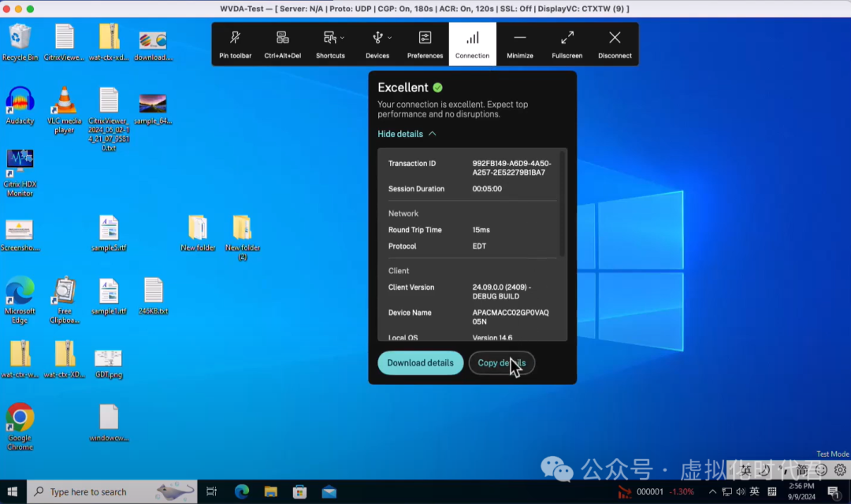Select the Recycle Bin desktop icon
This screenshot has height=504, width=851.
coord(20,43)
